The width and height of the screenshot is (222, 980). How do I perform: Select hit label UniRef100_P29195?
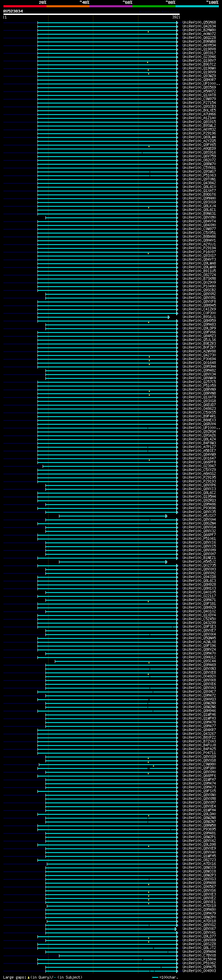point(199,477)
